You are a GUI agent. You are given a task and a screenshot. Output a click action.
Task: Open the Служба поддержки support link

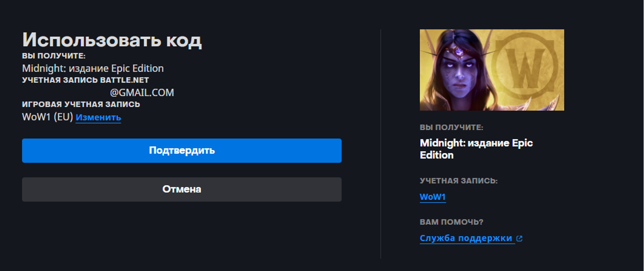point(466,238)
